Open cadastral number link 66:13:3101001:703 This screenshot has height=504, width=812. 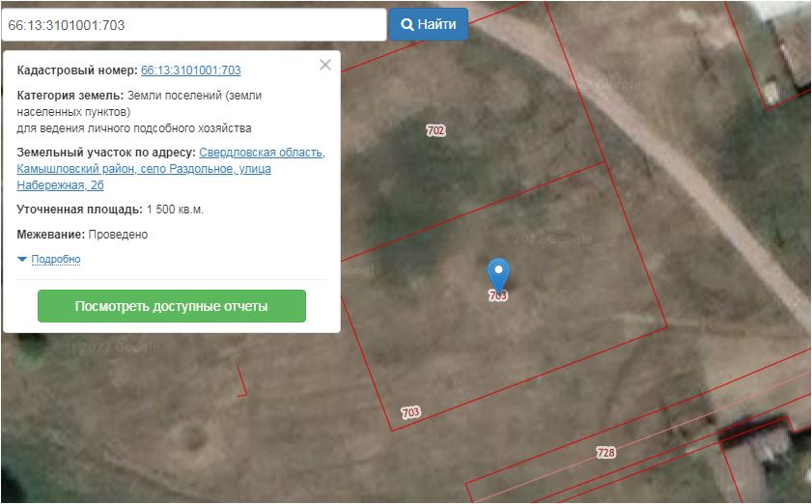[x=190, y=70]
